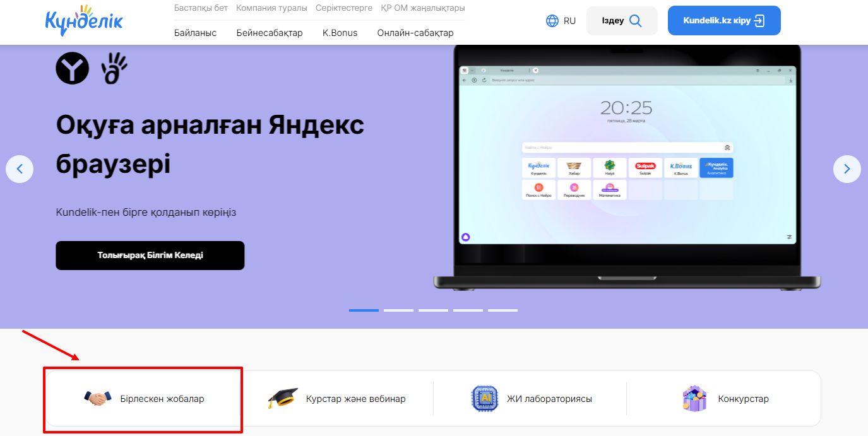The width and height of the screenshot is (868, 436).
Task: Click the hand-shaped logo icon
Action: click(114, 68)
